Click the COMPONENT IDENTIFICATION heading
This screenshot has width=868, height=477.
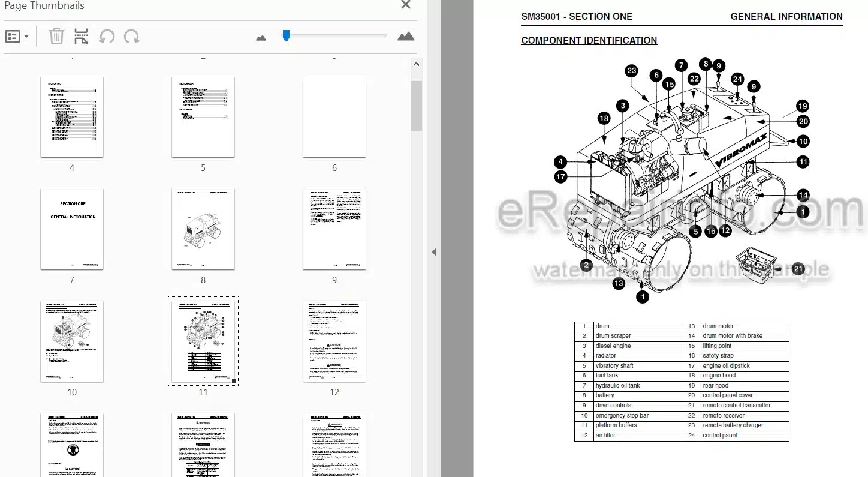[x=589, y=40]
